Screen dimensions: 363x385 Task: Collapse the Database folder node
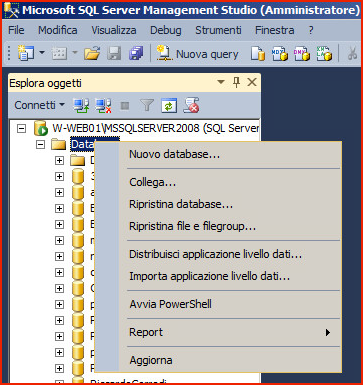tap(41, 144)
